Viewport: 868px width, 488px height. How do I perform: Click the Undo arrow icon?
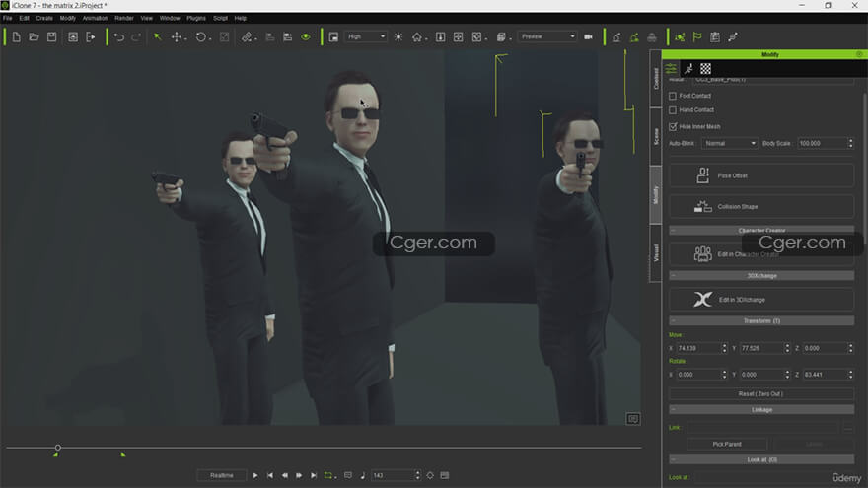click(119, 37)
